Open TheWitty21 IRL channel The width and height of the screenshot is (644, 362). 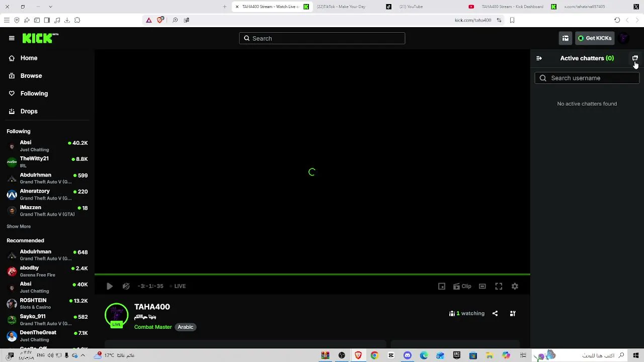click(47, 162)
